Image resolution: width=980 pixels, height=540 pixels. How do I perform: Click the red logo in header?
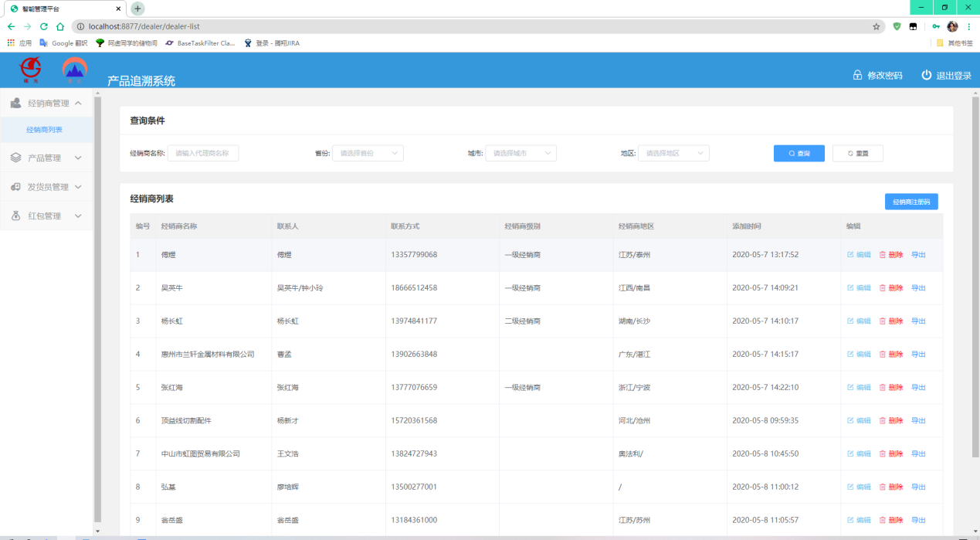(x=31, y=70)
